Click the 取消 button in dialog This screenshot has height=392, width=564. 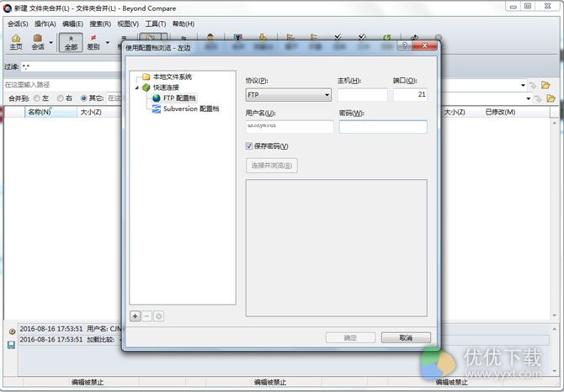coord(406,338)
